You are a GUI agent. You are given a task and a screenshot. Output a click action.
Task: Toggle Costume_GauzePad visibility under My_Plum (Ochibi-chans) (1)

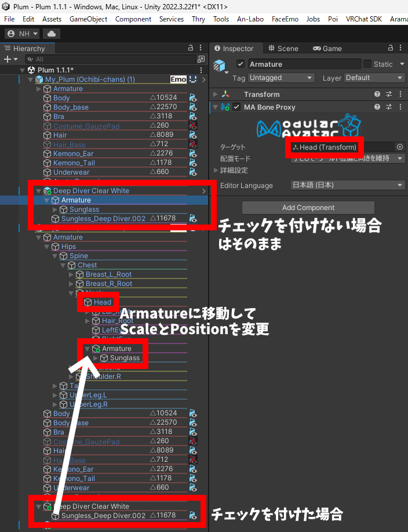(193, 125)
